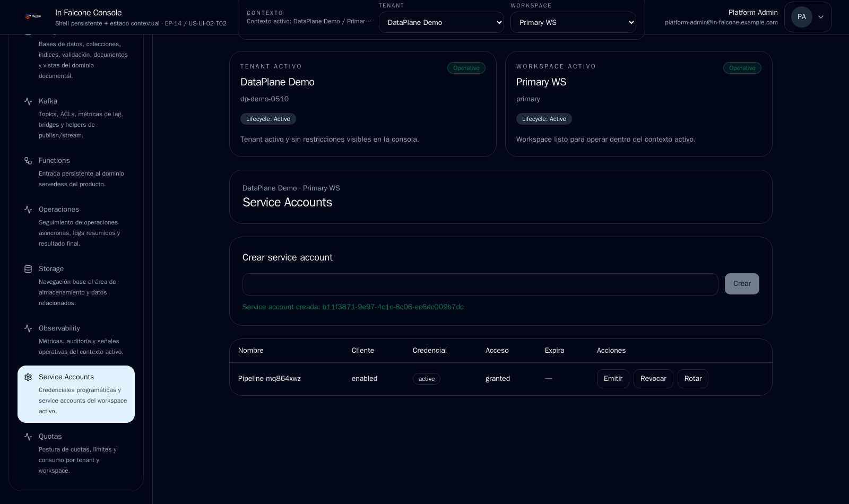
Task: Click the Service account creada message
Action: (353, 307)
